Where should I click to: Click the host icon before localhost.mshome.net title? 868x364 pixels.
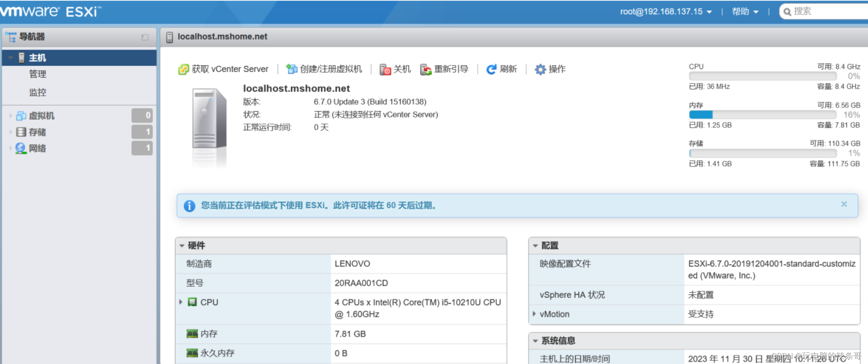169,37
